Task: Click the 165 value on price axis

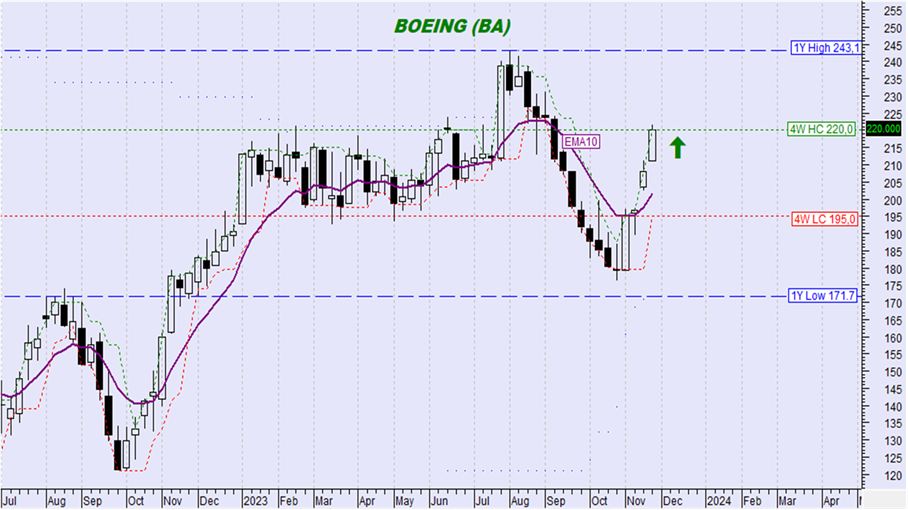Action: click(x=892, y=321)
